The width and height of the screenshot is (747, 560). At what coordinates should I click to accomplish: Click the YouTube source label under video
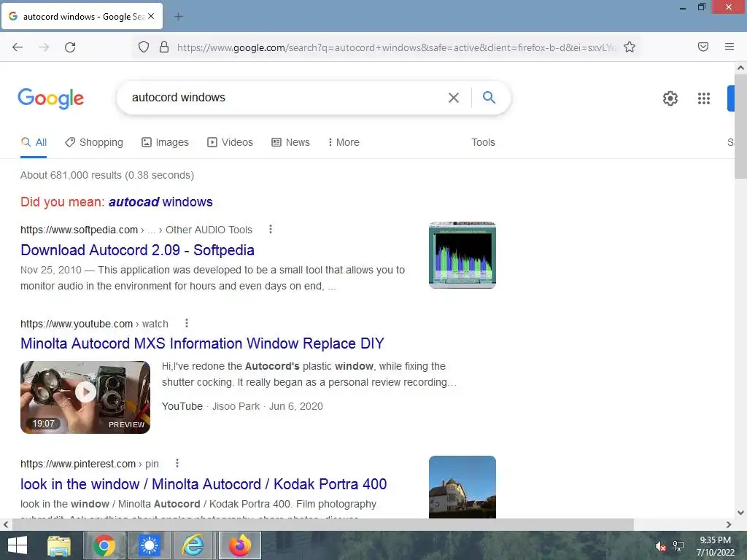click(182, 406)
